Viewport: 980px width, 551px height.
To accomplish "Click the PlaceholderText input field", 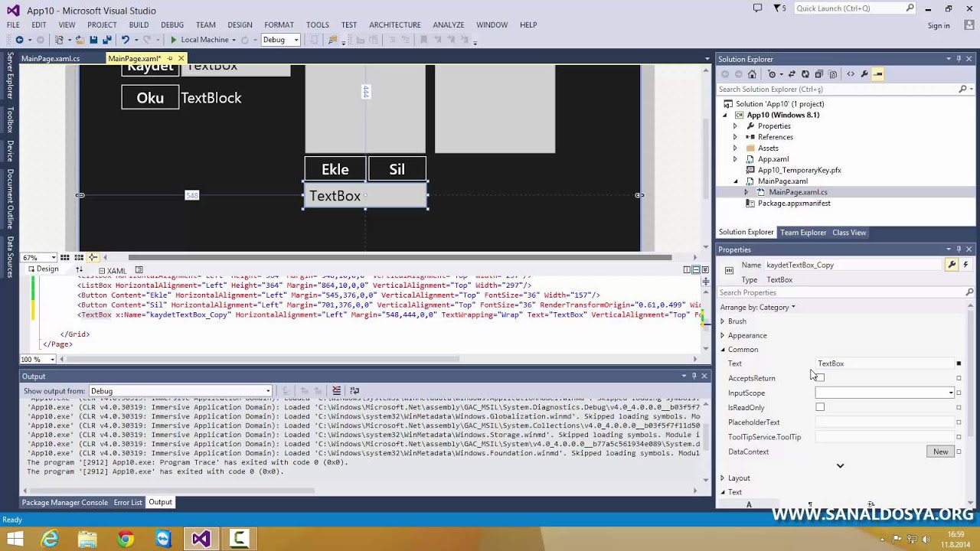I will 884,422.
